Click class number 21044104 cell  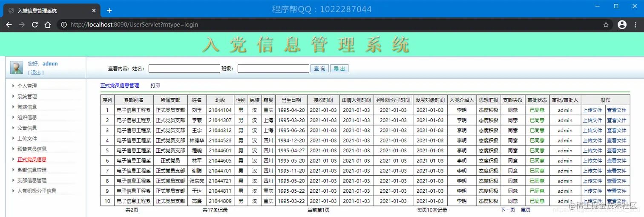pos(220,110)
